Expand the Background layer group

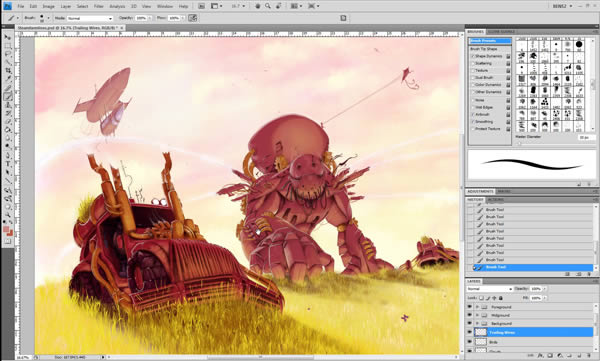pos(477,323)
